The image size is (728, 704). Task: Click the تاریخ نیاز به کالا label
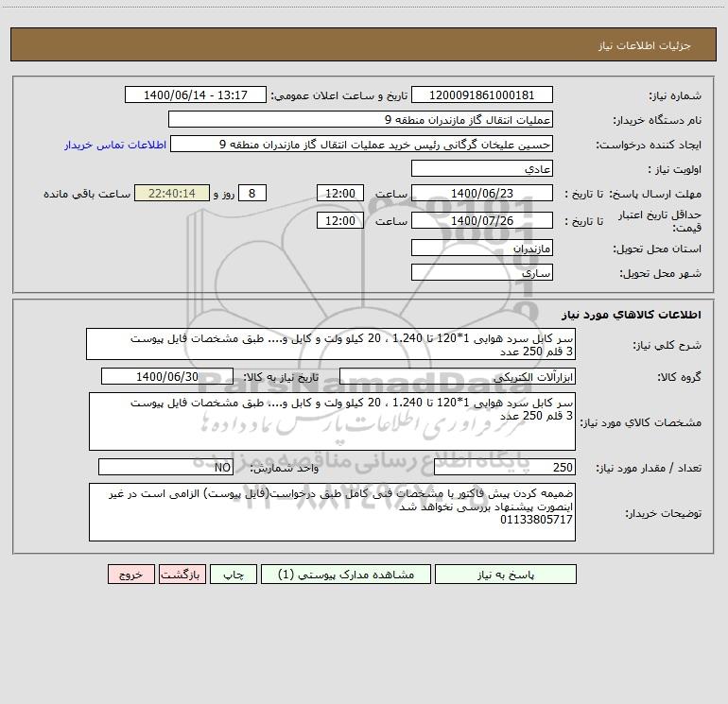point(281,377)
